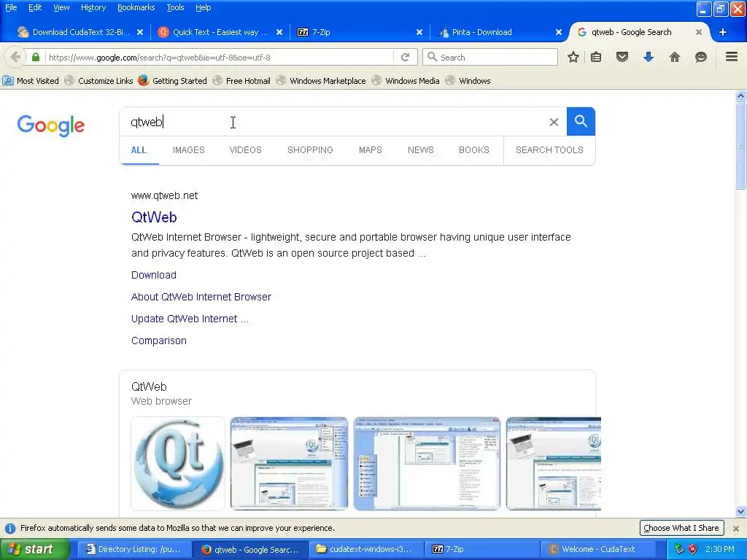
Task: Switch to the Pinta - Download tab
Action: [498, 32]
